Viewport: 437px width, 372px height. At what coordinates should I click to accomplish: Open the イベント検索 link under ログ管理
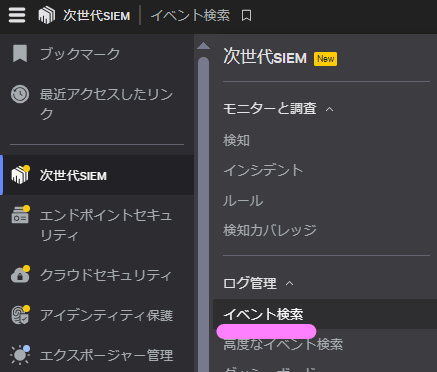263,314
